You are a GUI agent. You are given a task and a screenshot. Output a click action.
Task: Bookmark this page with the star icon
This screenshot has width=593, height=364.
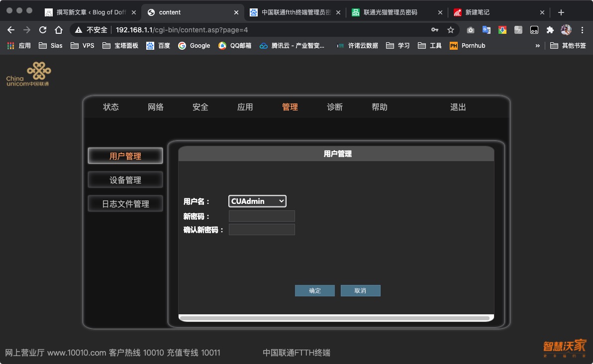[451, 30]
